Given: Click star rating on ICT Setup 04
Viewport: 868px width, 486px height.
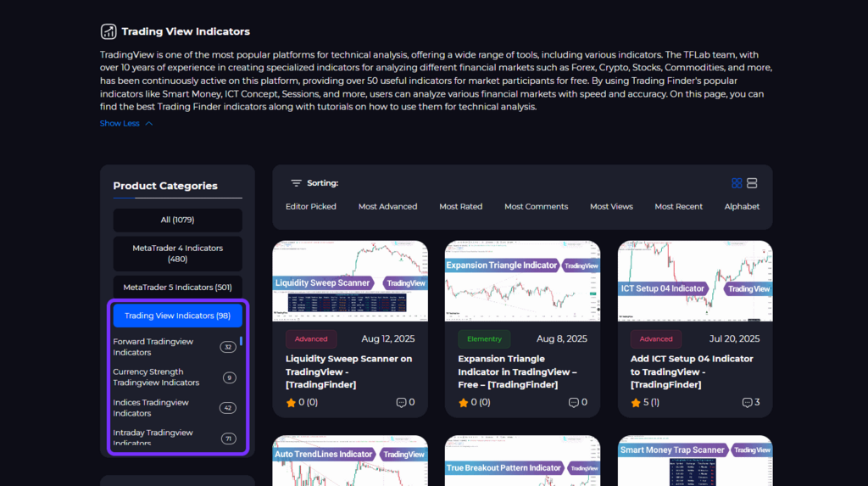Looking at the screenshot, I should click(636, 403).
